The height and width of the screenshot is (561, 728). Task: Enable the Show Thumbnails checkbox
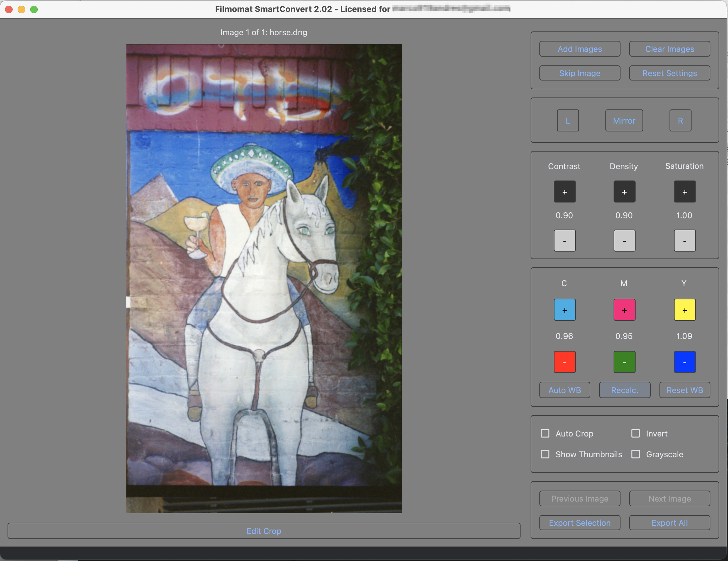[x=545, y=454]
